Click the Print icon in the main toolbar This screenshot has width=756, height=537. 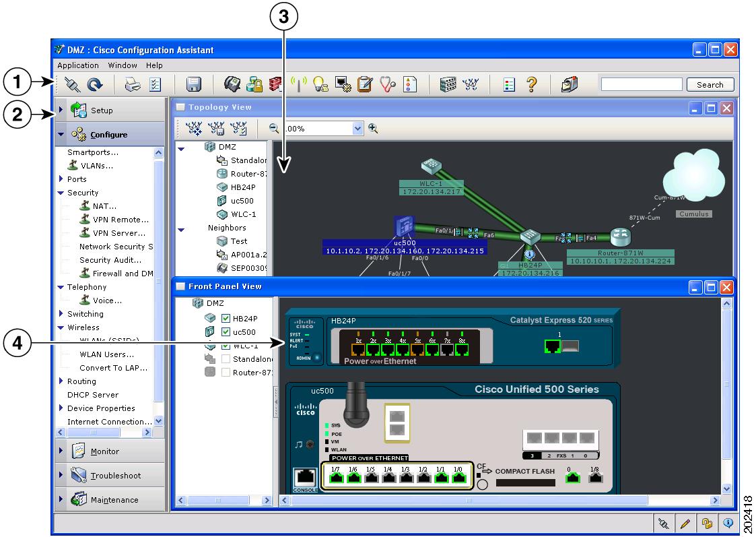pos(133,85)
